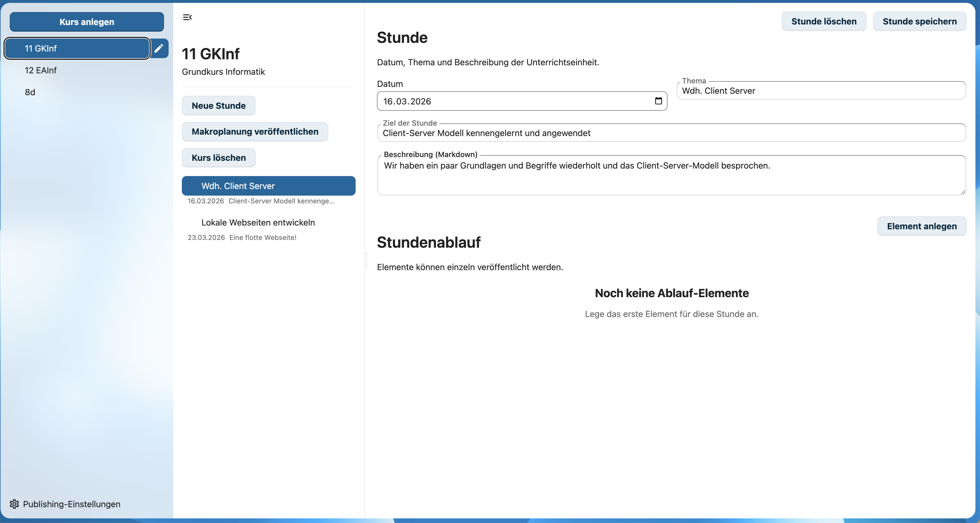The image size is (980, 523).
Task: Add a new lesson via Neue Stunde
Action: click(x=218, y=105)
